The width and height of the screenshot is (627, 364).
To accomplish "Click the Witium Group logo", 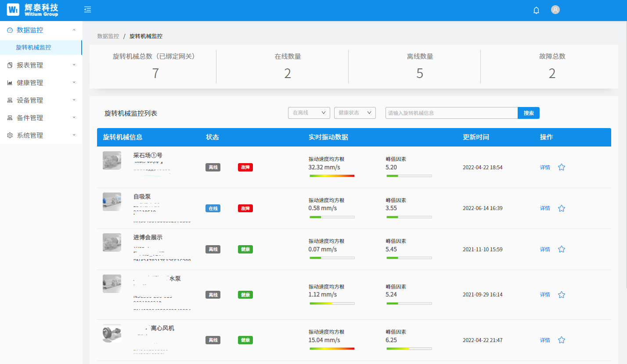I will (x=32, y=10).
